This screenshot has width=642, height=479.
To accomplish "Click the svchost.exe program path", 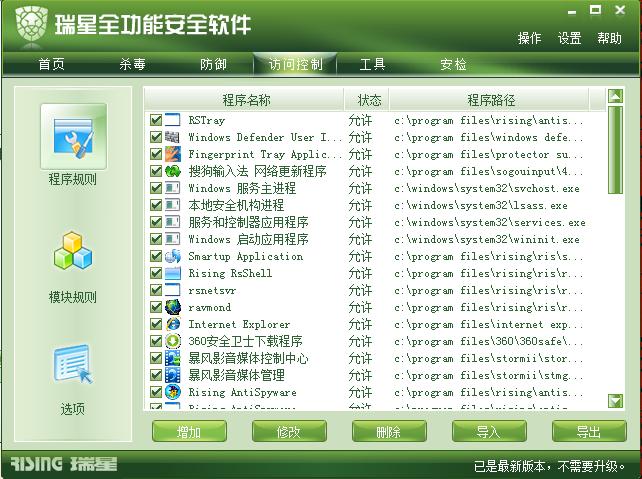I will point(487,188).
